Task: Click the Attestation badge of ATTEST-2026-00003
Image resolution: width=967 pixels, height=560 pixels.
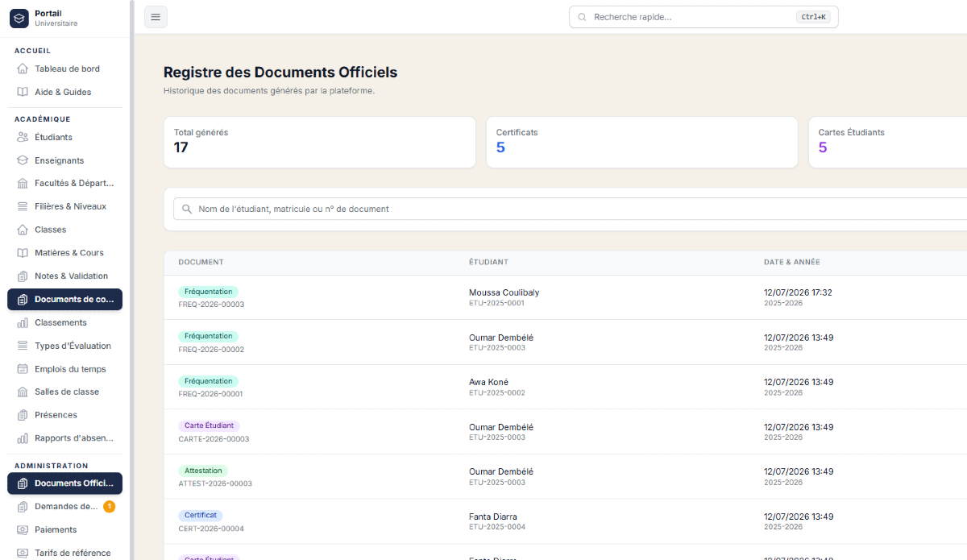Action: coord(203,471)
